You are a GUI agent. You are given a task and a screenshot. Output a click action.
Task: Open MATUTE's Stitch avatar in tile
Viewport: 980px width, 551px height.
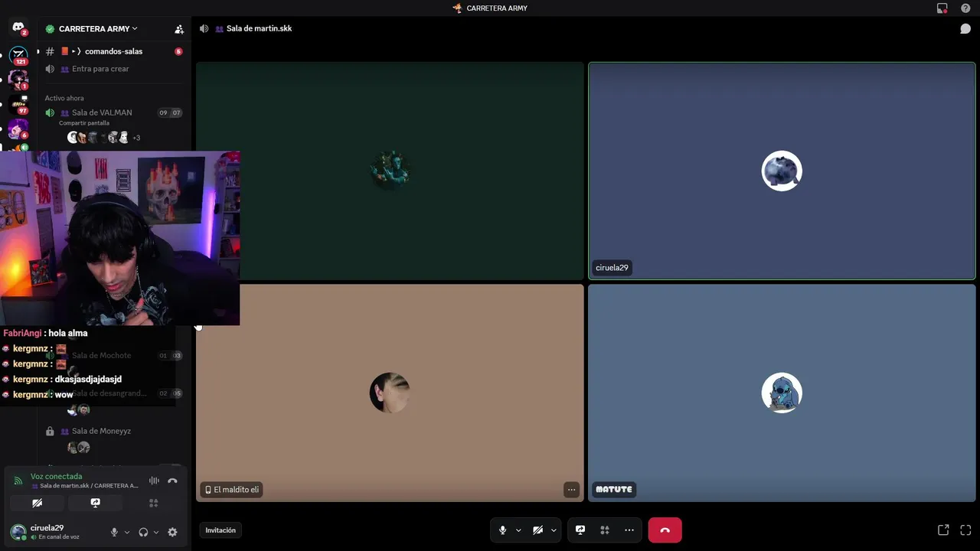(782, 393)
